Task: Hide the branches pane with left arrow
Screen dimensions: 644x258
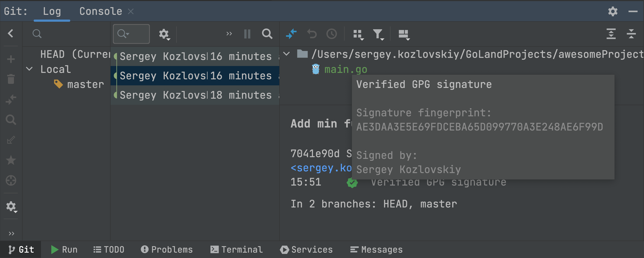Action: pos(11,33)
